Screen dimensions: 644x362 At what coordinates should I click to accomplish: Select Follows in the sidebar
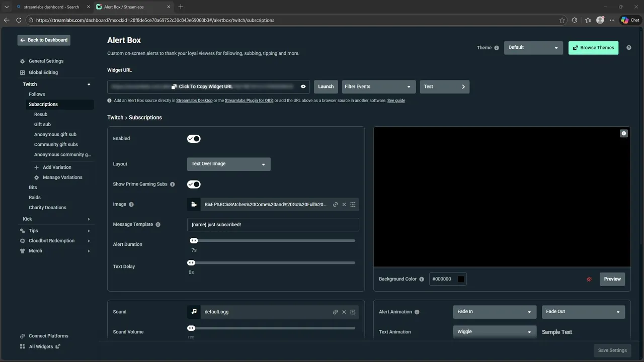(x=37, y=94)
